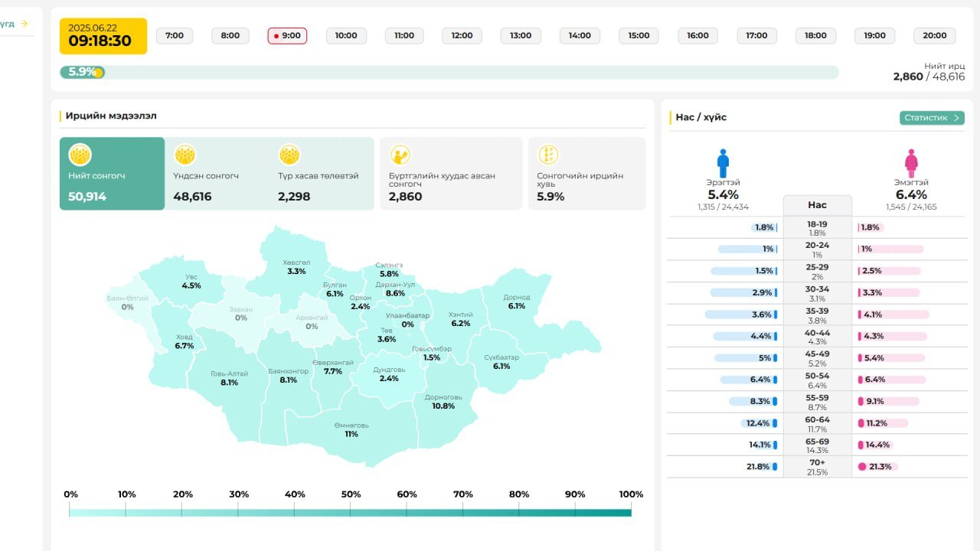Viewport: 980px width, 551px height.
Task: Select Дорнод province on the map
Action: click(517, 302)
